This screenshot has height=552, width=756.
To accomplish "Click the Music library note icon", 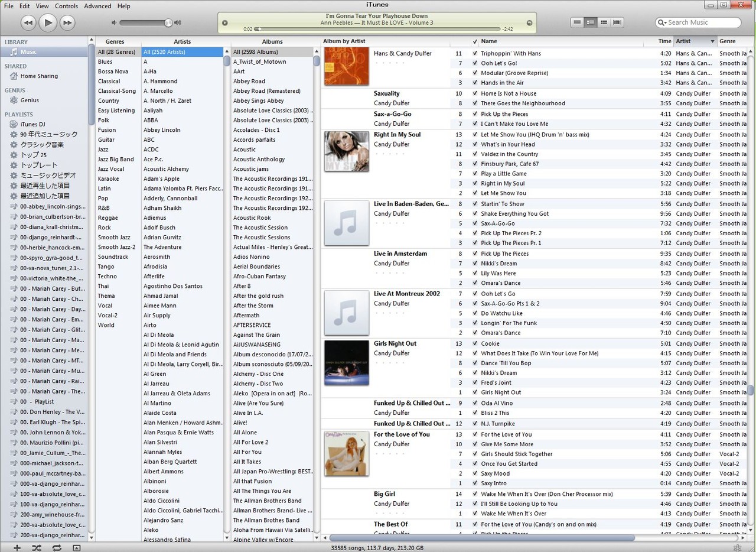I will tap(14, 52).
